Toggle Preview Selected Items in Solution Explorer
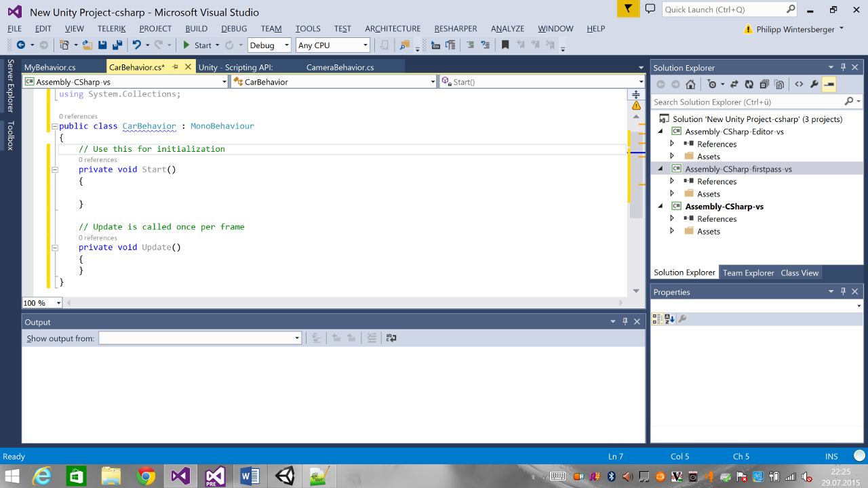Viewport: 868px width, 488px height. (829, 84)
